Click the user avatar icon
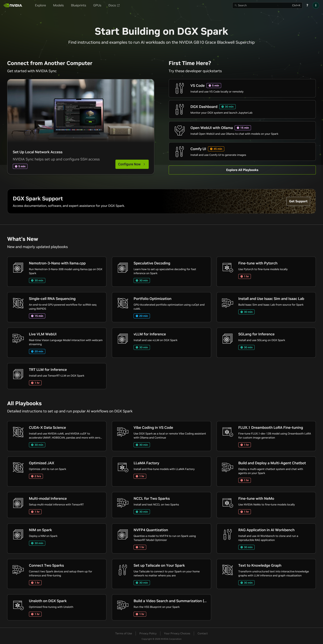 tap(315, 5)
